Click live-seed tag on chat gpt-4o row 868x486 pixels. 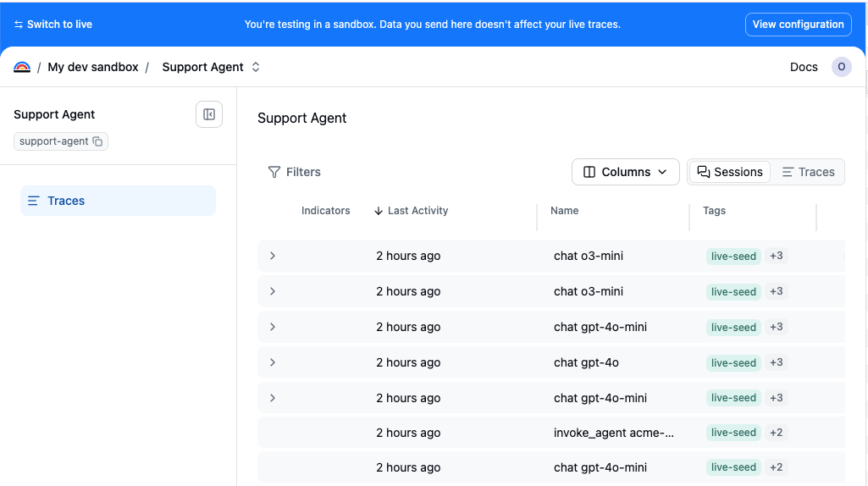pyautogui.click(x=733, y=362)
